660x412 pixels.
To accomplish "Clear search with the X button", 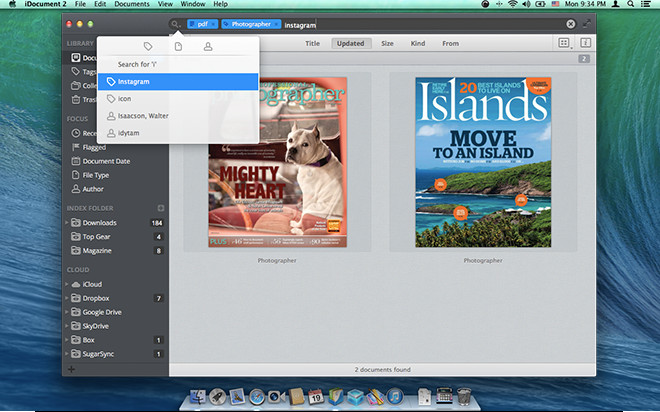I will (x=571, y=24).
